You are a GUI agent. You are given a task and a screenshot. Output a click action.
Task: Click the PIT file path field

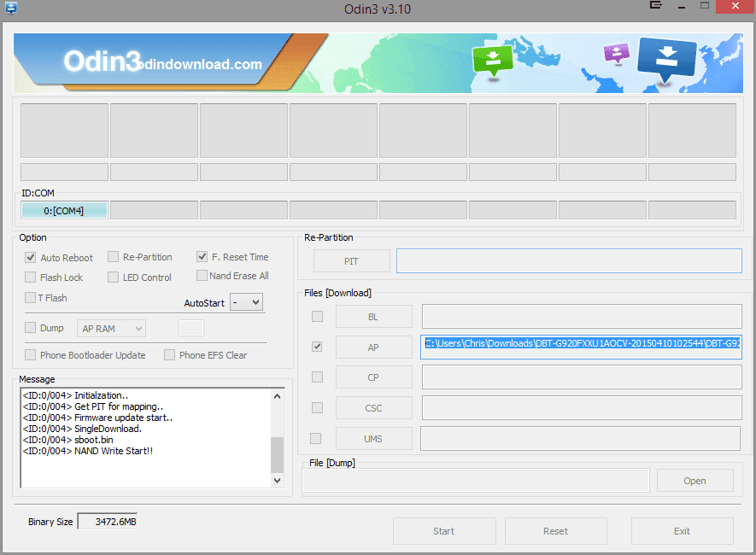pyautogui.click(x=569, y=260)
